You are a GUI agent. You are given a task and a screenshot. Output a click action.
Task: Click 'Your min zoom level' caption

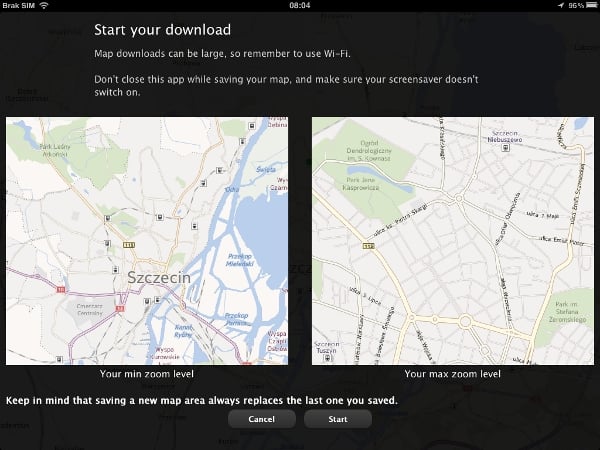coord(147,374)
